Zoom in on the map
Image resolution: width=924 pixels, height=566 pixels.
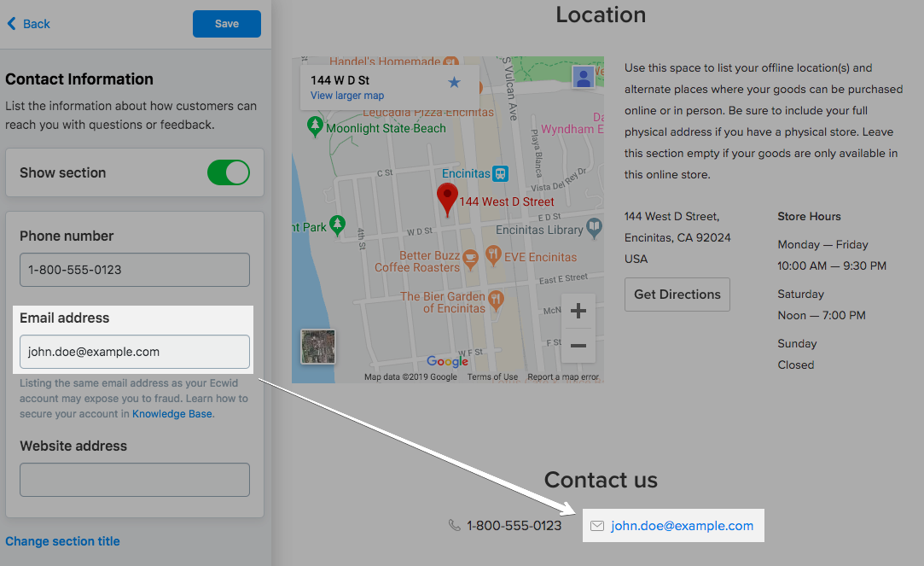pyautogui.click(x=578, y=310)
